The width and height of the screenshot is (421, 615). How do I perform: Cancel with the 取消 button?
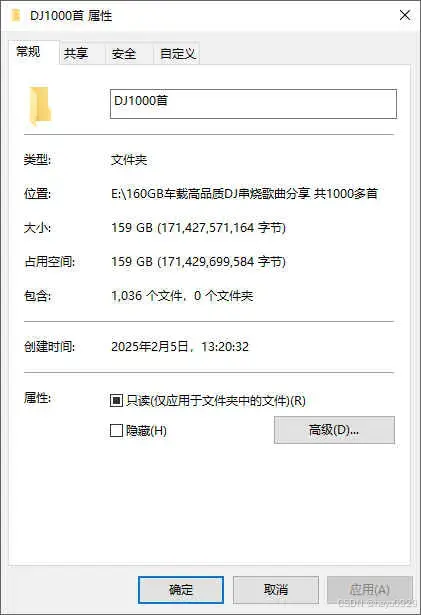[x=275, y=590]
